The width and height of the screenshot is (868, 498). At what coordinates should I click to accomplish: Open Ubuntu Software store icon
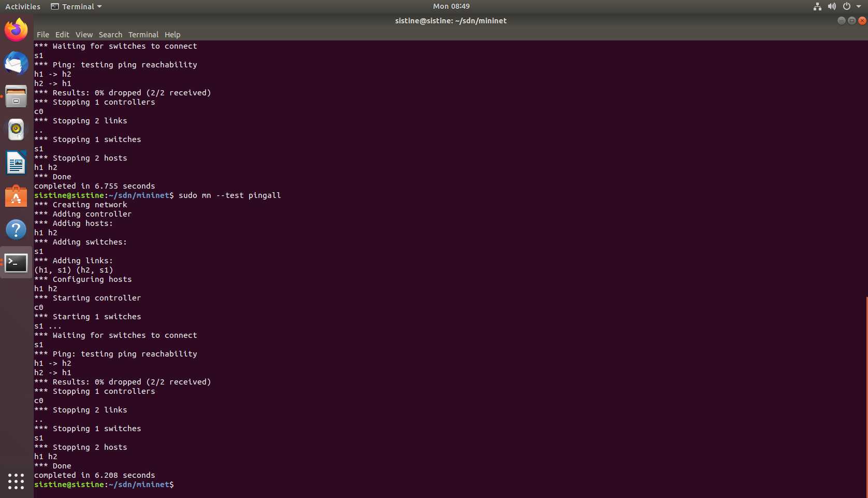point(16,196)
